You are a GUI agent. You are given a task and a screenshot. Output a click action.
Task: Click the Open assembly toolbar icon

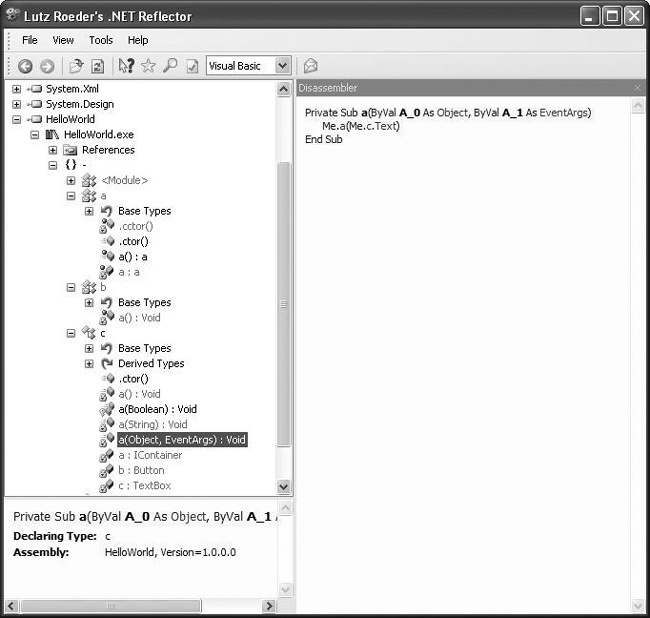[x=76, y=66]
